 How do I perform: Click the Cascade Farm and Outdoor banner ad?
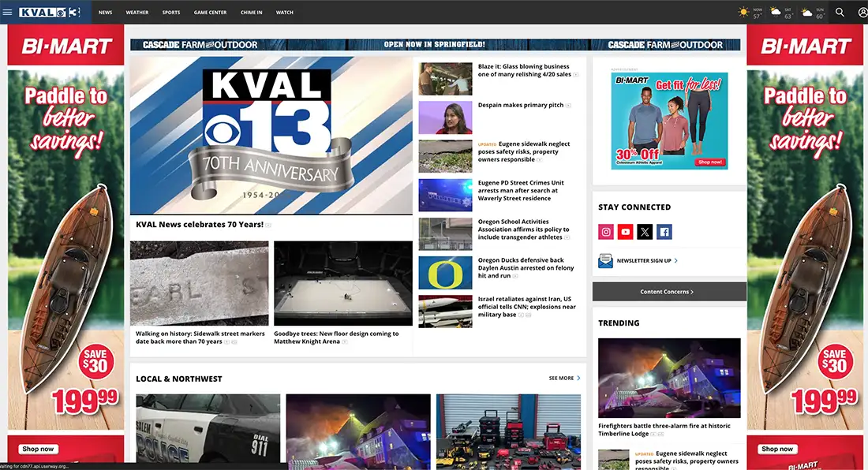click(x=435, y=45)
